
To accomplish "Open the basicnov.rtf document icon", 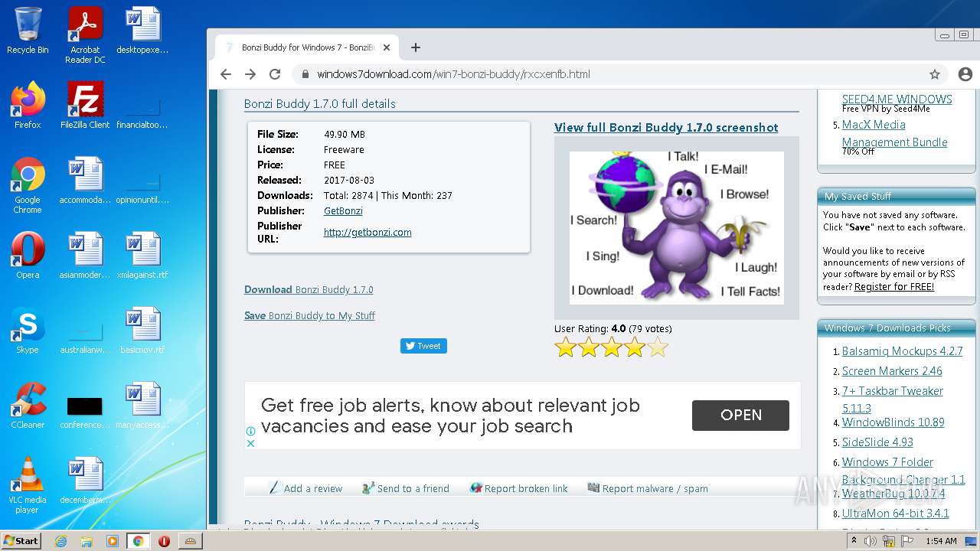I will 142,331.
